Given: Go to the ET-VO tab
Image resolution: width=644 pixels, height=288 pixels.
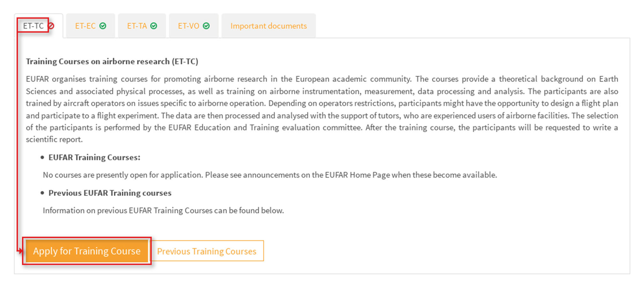Looking at the screenshot, I should point(188,26).
